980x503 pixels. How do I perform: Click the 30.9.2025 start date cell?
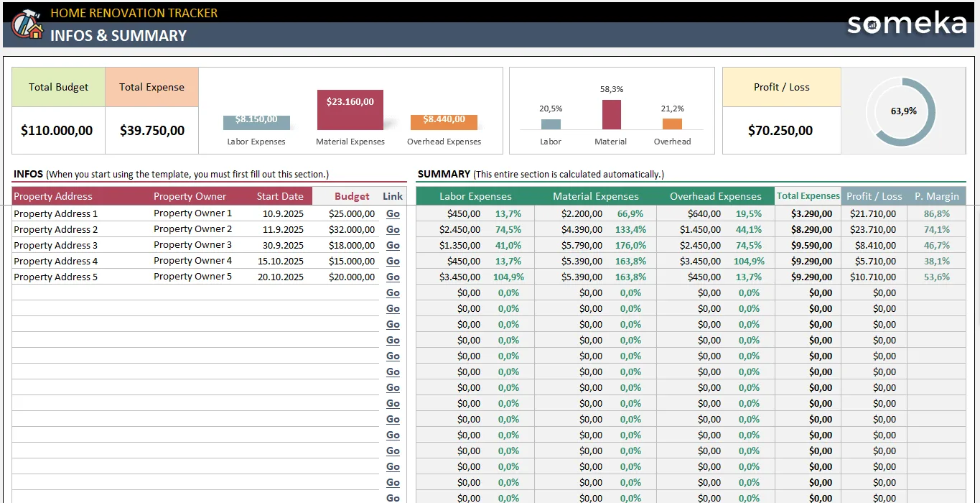click(279, 245)
